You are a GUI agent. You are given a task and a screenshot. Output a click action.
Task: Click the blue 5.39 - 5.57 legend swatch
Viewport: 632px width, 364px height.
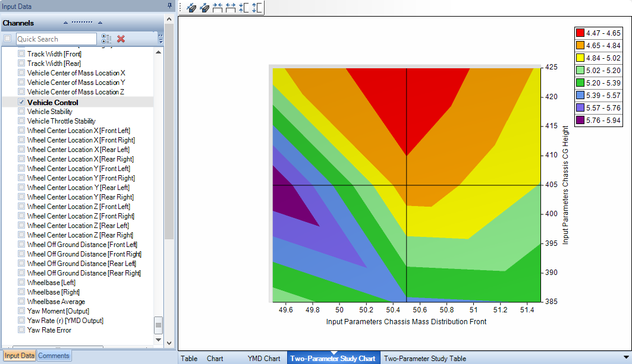(580, 96)
